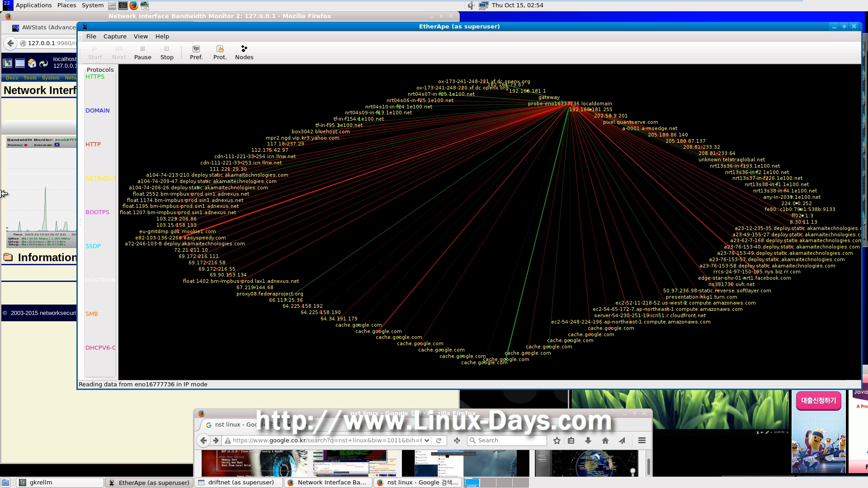Pause the EtherApe capture

click(142, 52)
